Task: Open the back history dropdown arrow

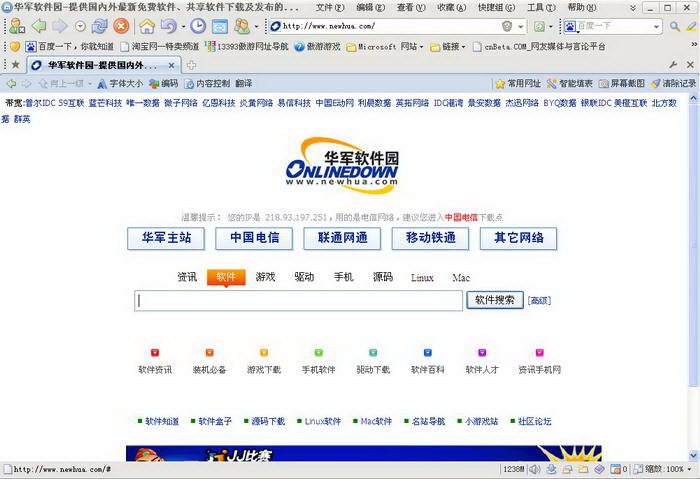Action: pyautogui.click(x=80, y=26)
